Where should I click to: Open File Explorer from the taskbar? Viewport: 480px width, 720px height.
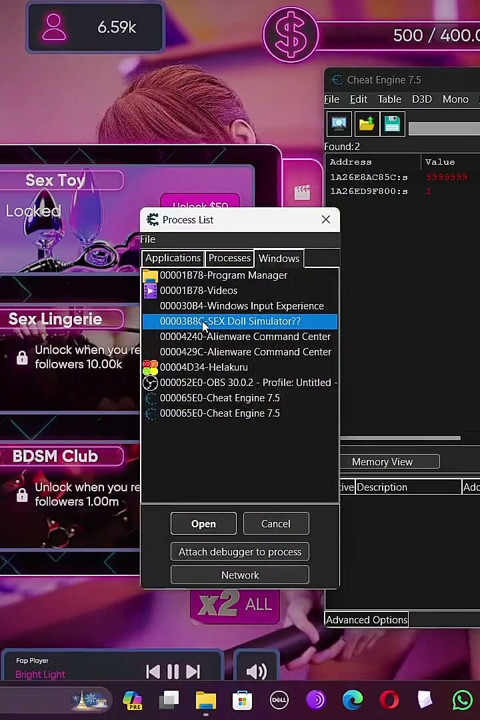pos(206,701)
